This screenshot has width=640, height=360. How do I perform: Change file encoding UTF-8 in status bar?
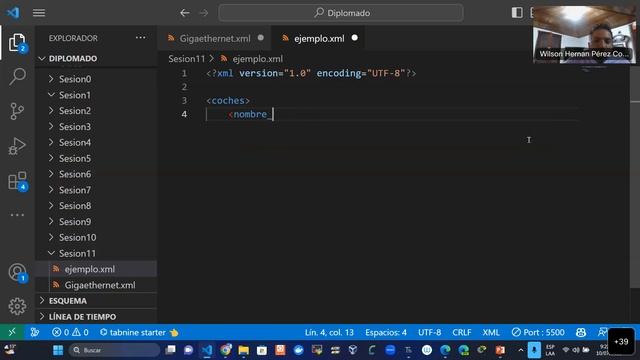click(429, 332)
